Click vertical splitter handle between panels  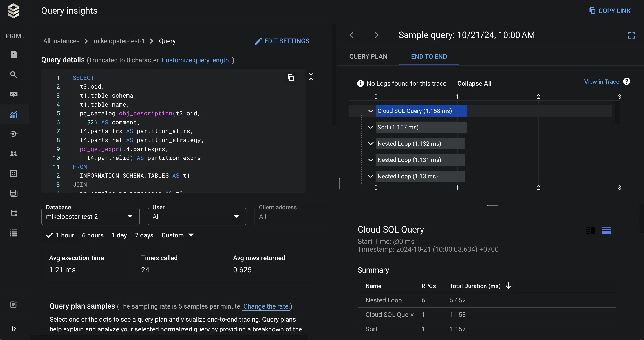[339, 183]
